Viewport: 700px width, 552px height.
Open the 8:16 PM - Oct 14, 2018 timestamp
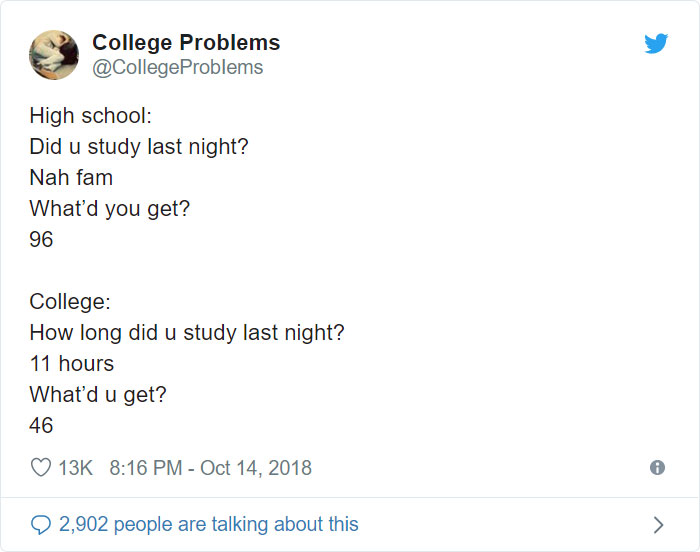pyautogui.click(x=209, y=468)
